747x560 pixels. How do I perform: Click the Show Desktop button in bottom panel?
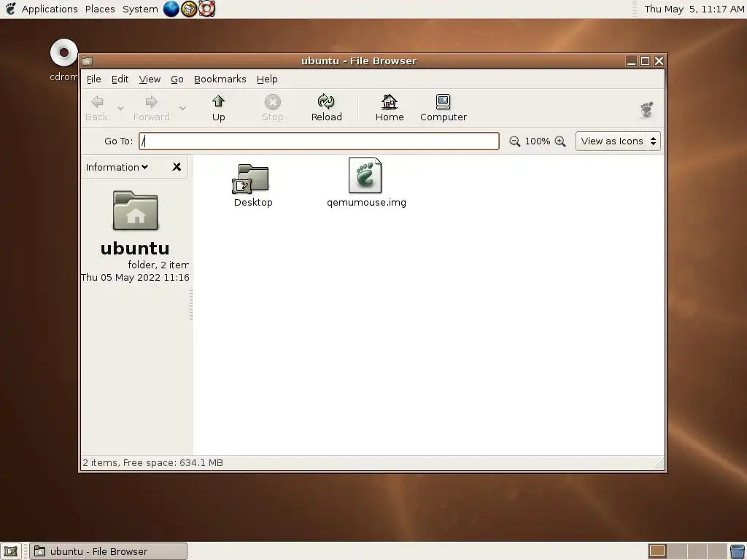coord(10,551)
